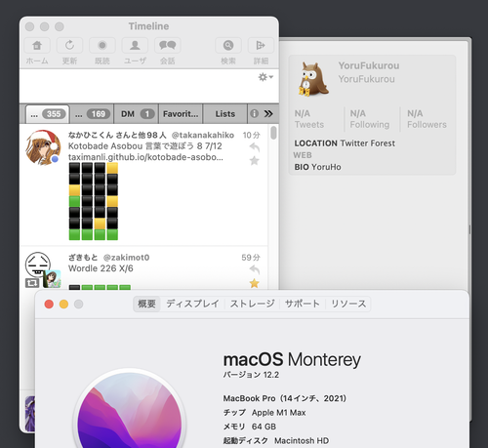Select the 概要 tab in About This Mac
Viewport: 488px width, 448px height.
(146, 304)
